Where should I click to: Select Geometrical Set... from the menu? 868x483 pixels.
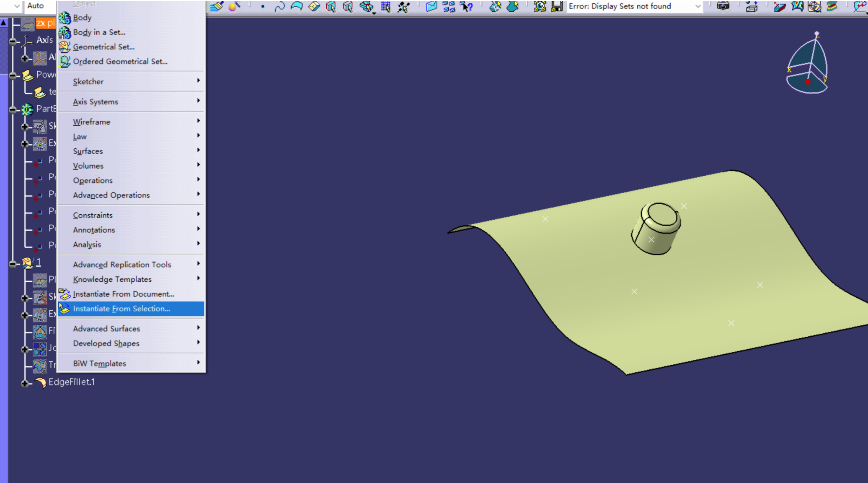103,47
